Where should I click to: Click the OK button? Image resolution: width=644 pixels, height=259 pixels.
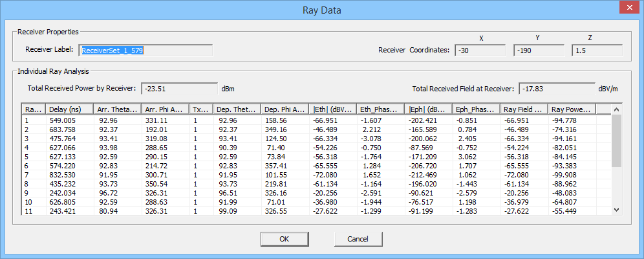pyautogui.click(x=284, y=238)
